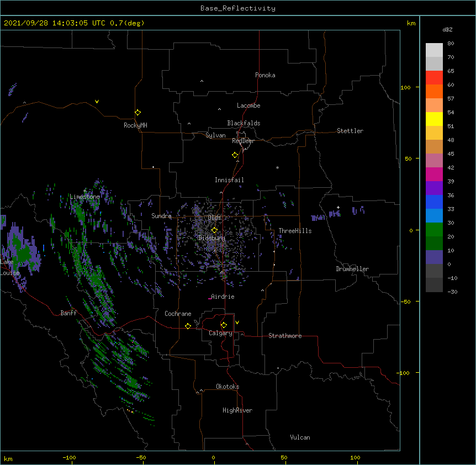476x465 pixels.
Task: Click the orange 60 dBZ legend swatch
Action: coord(434,91)
